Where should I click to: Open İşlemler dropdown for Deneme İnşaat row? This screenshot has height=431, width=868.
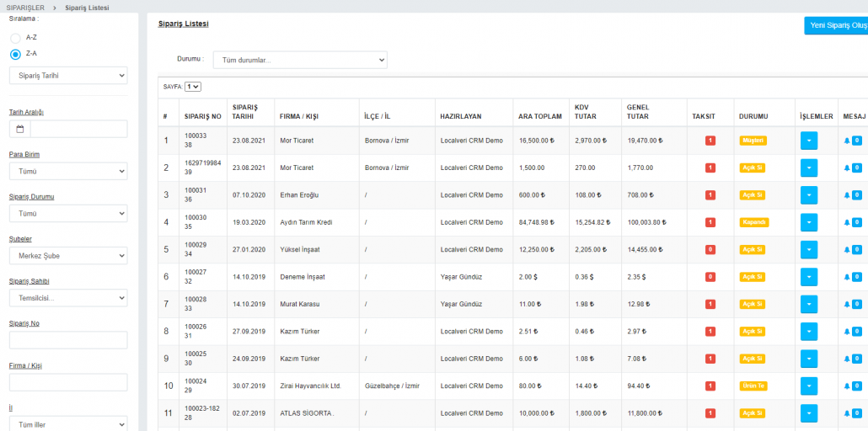[x=809, y=277]
